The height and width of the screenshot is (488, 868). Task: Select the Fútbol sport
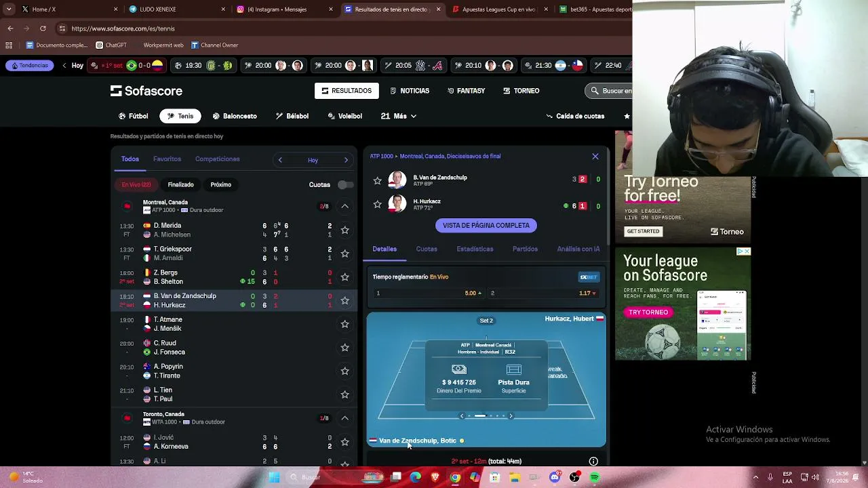tap(133, 116)
